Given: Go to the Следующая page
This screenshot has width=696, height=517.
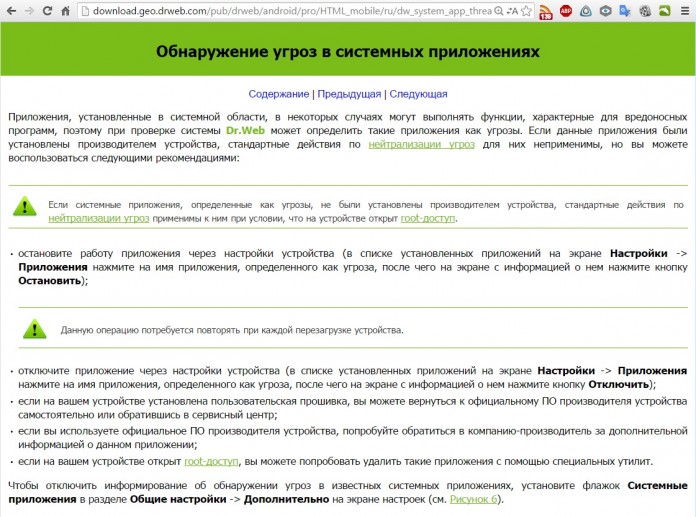Looking at the screenshot, I should pos(418,94).
